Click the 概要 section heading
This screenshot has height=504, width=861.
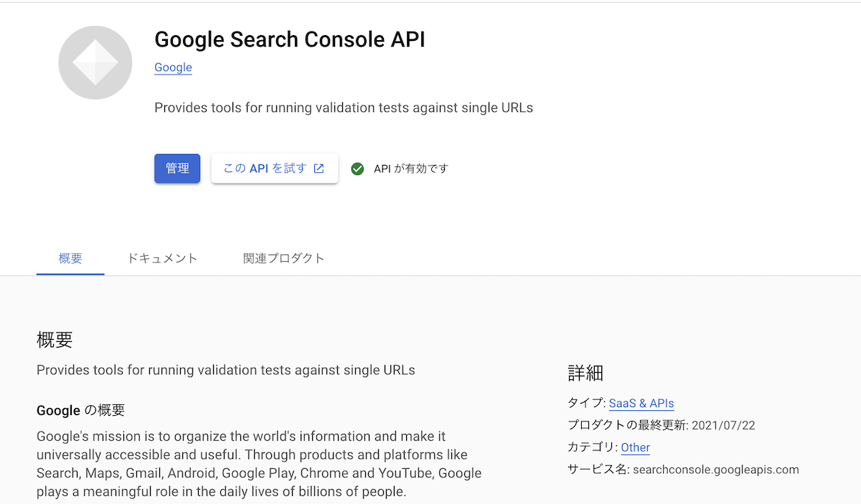coord(54,340)
